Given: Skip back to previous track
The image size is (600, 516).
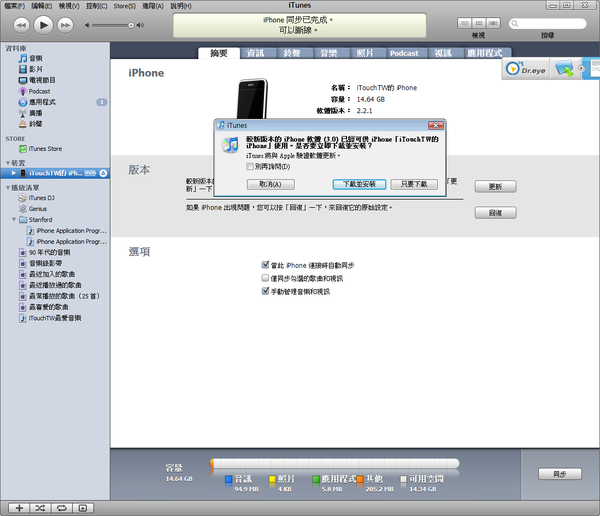Looking at the screenshot, I should click(x=21, y=25).
